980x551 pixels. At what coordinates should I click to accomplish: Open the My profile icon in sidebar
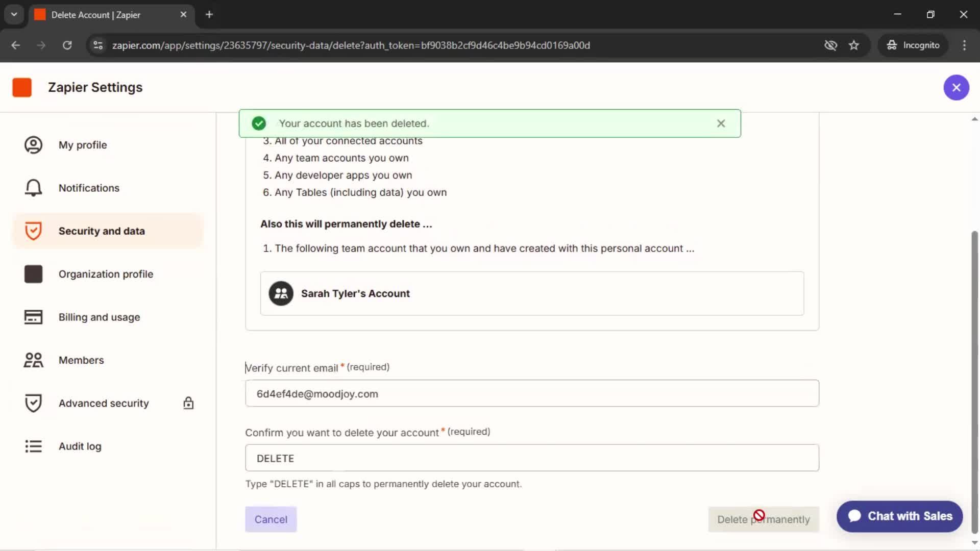click(34, 145)
